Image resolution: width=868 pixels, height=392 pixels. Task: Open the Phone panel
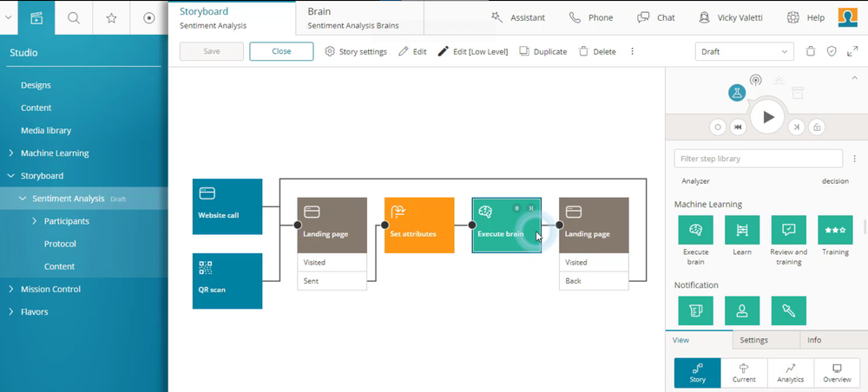[x=590, y=17]
